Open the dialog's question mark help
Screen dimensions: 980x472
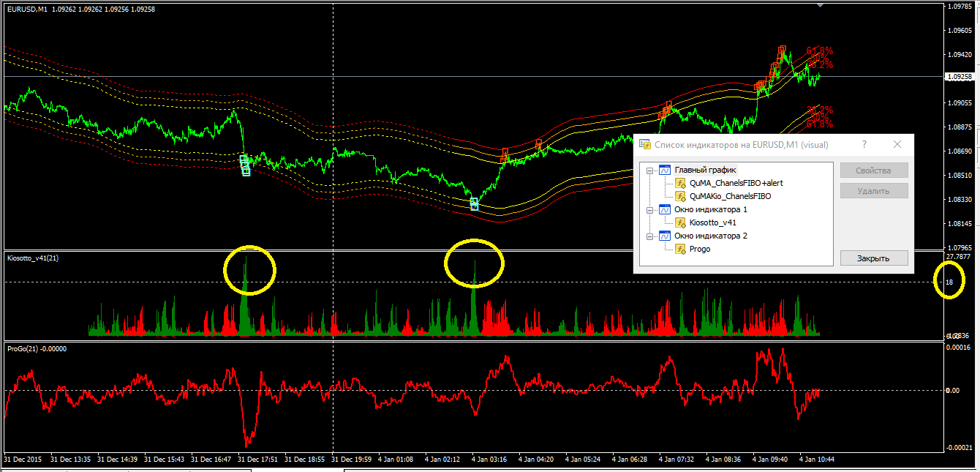coord(864,144)
